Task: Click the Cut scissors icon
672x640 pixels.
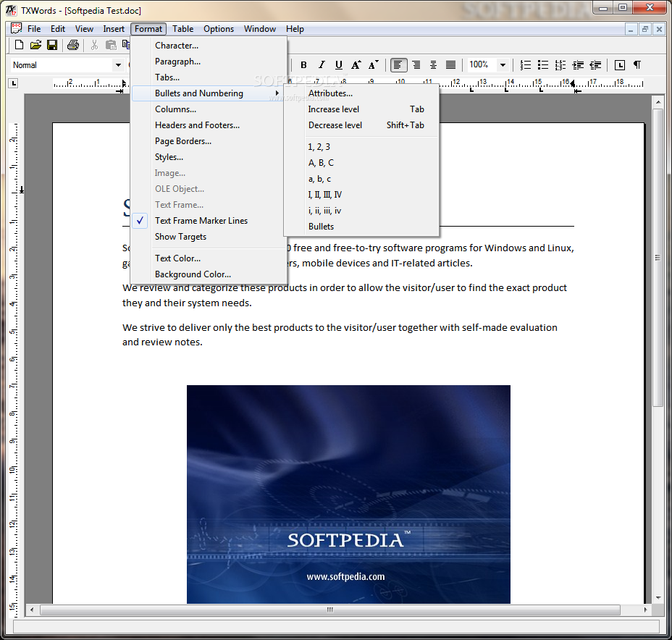Action: pos(94,45)
